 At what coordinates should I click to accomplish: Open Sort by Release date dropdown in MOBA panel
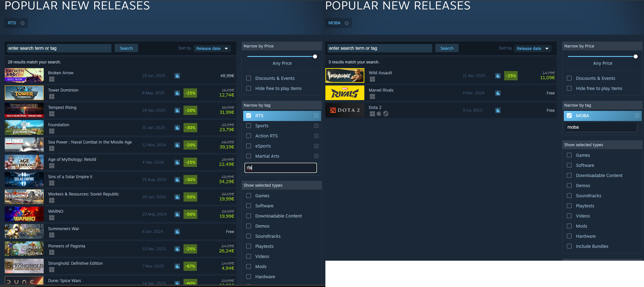(x=533, y=48)
